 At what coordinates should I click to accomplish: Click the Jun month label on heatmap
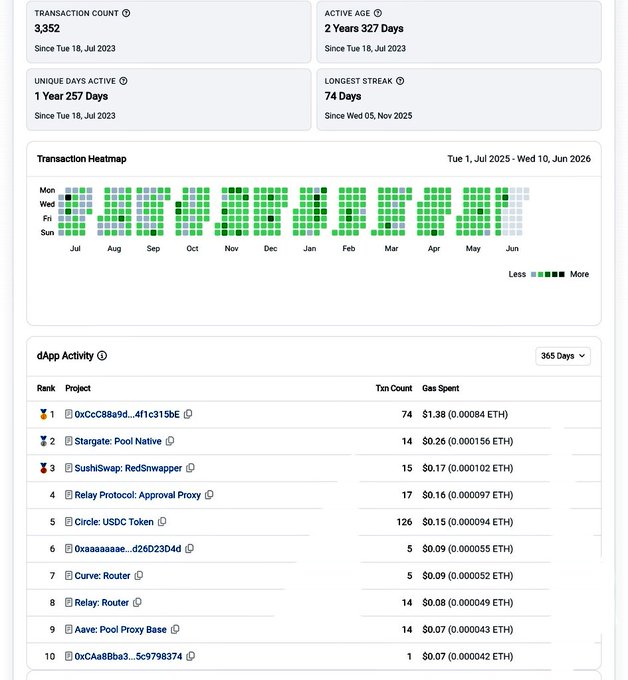(512, 248)
